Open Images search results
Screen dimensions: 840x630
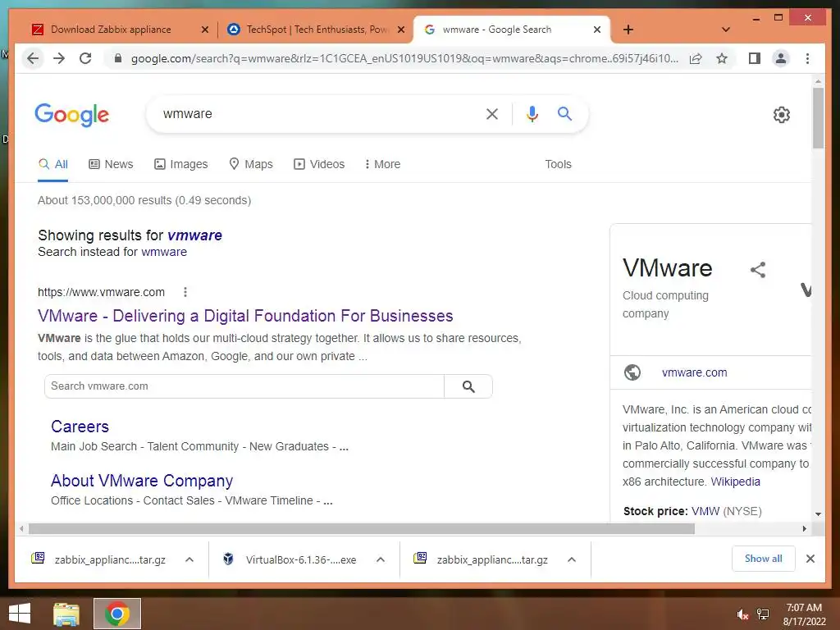(181, 164)
